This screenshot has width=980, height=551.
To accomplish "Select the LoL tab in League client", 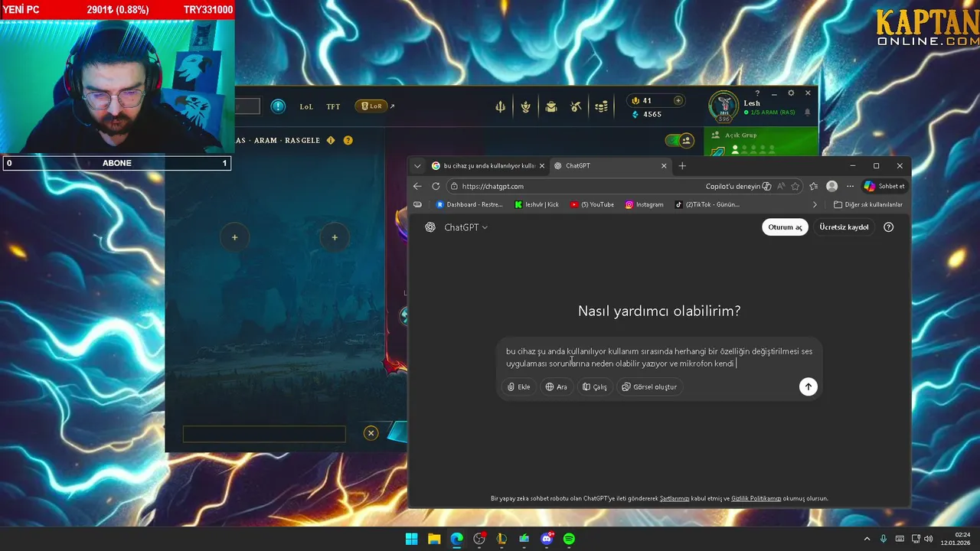I will tap(306, 106).
